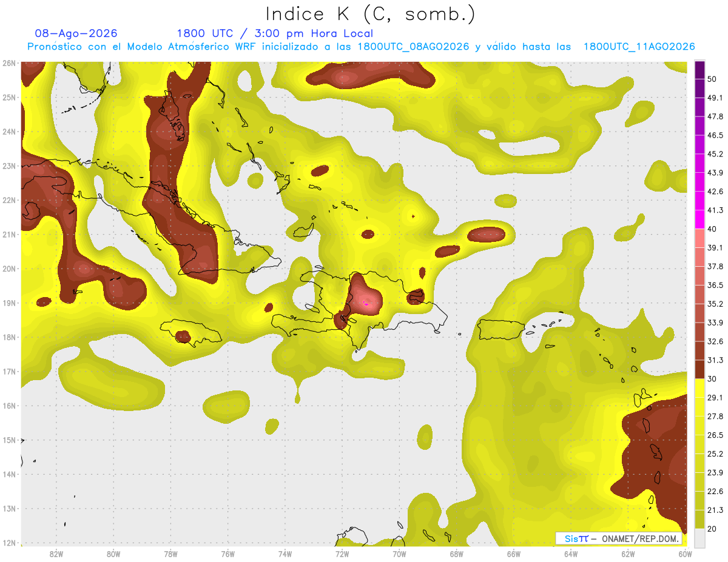Click longitude axis label '76W'
The width and height of the screenshot is (728, 562).
coord(228,554)
